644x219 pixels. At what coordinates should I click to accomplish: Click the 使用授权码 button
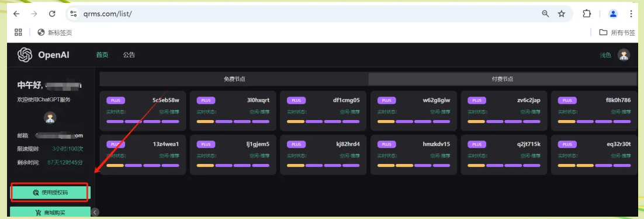(x=50, y=192)
